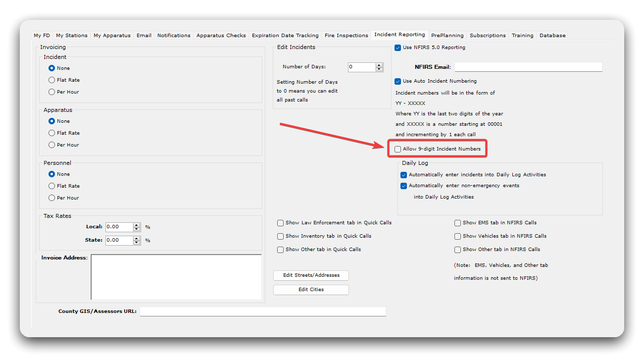Click the Edit Cities button
Image resolution: width=644 pixels, height=357 pixels.
(311, 290)
